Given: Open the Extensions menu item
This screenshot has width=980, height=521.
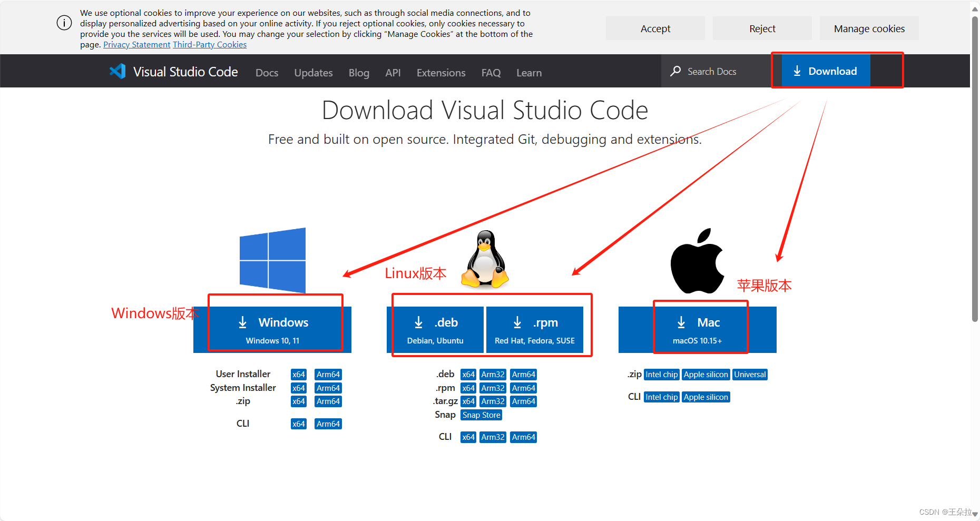Looking at the screenshot, I should [441, 73].
